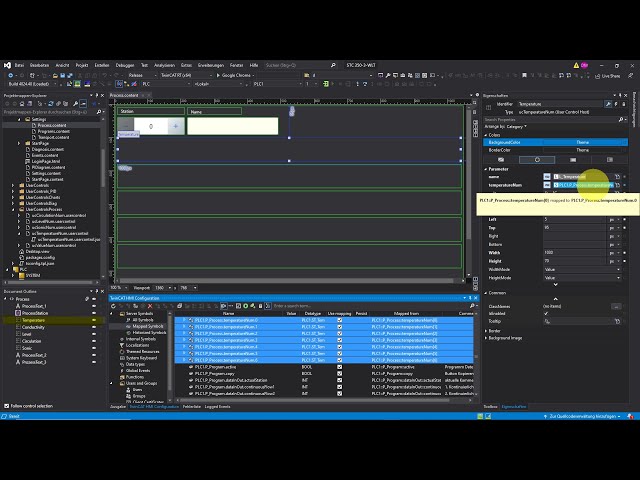This screenshot has width=640, height=480.
Task: Click the Identifier field showing Temperature
Action: coord(560,104)
